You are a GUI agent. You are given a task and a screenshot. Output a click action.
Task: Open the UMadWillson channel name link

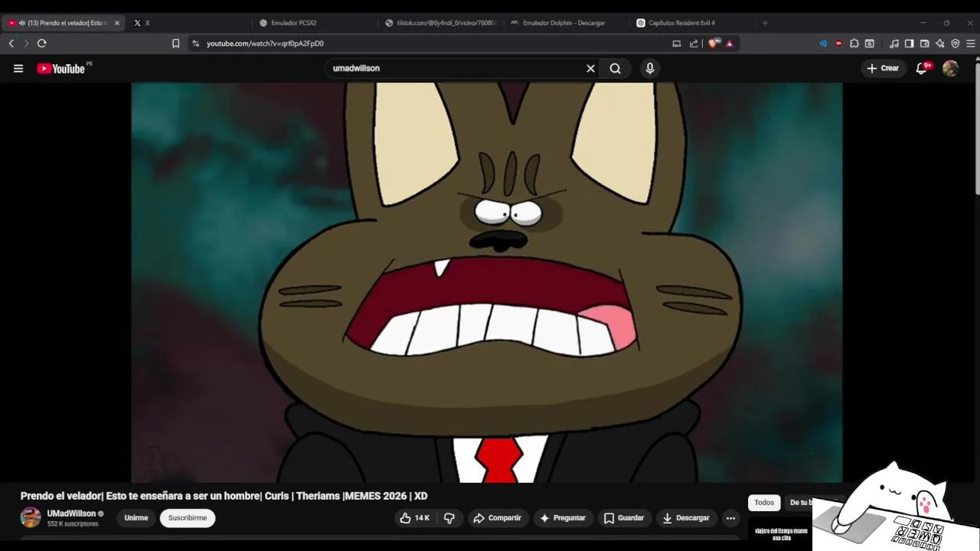71,514
